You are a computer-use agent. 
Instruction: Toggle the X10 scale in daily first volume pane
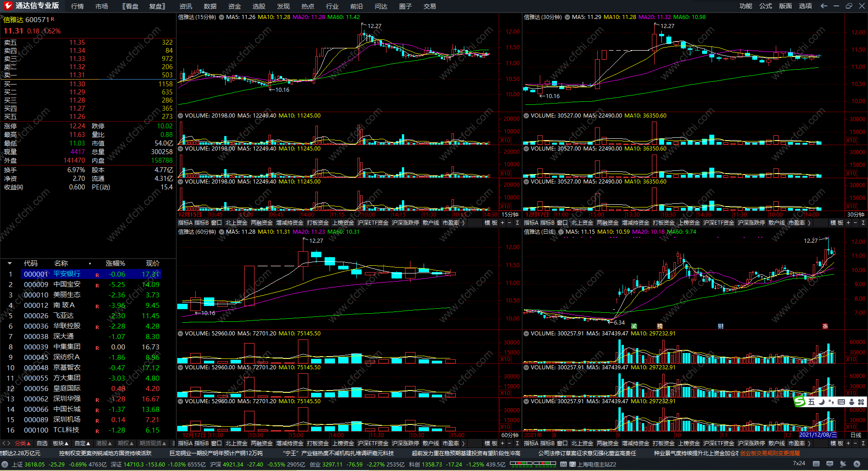851,359
